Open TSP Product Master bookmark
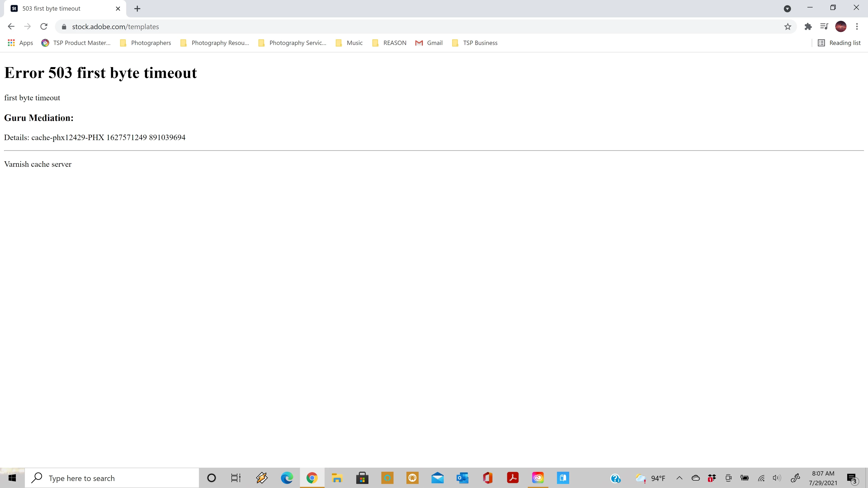Screen dimensions: 868x488 (x=76, y=43)
